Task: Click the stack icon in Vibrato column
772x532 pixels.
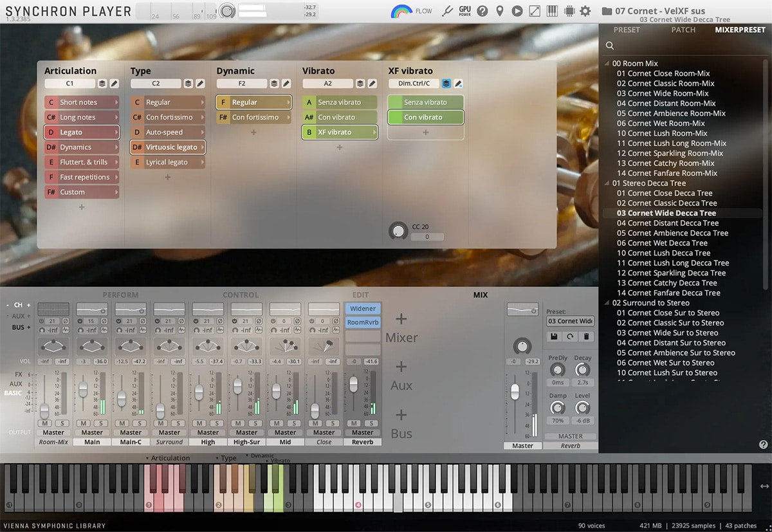Action: click(360, 84)
